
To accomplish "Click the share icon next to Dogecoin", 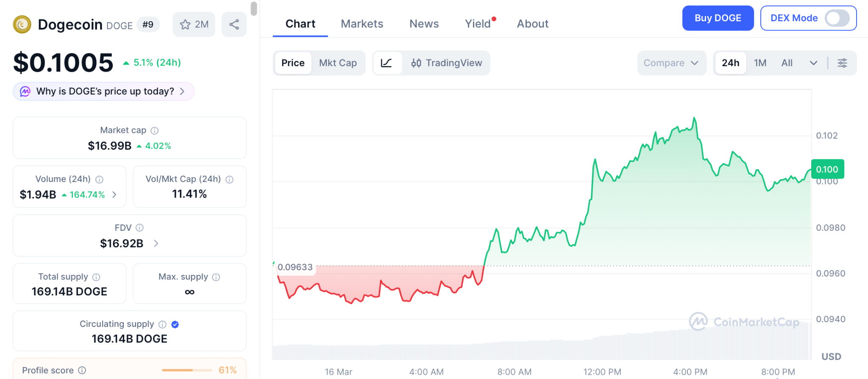I will coord(234,25).
